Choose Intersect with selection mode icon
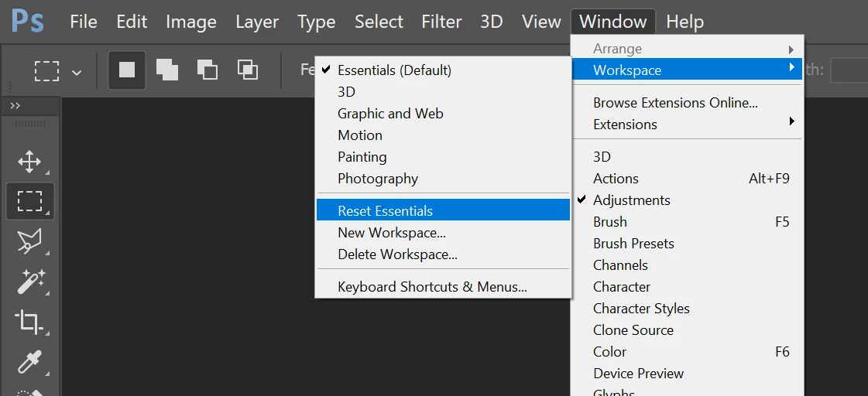The image size is (868, 396). click(248, 70)
